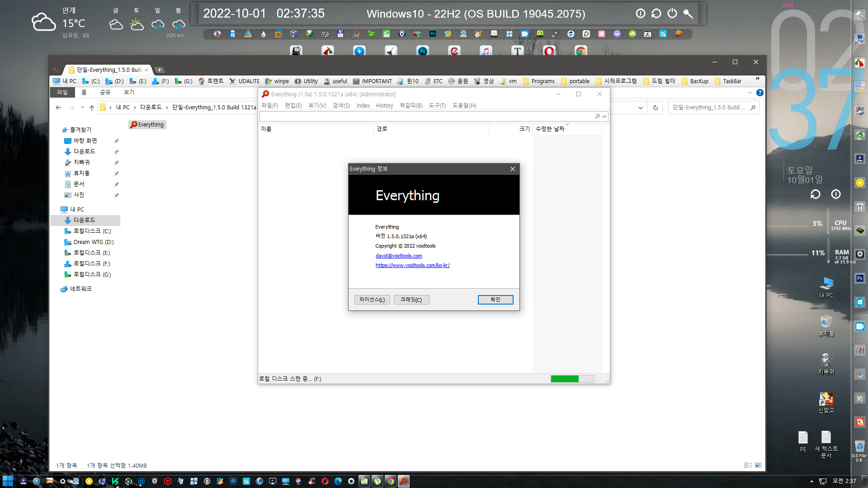Expand the Everything search history dropdown arrow

pyautogui.click(x=604, y=117)
